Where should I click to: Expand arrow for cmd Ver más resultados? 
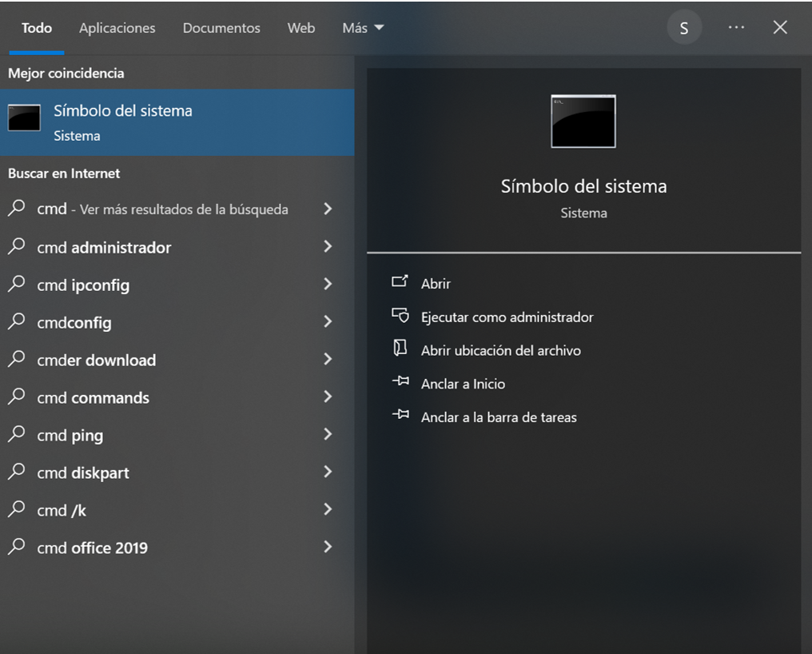click(x=328, y=209)
